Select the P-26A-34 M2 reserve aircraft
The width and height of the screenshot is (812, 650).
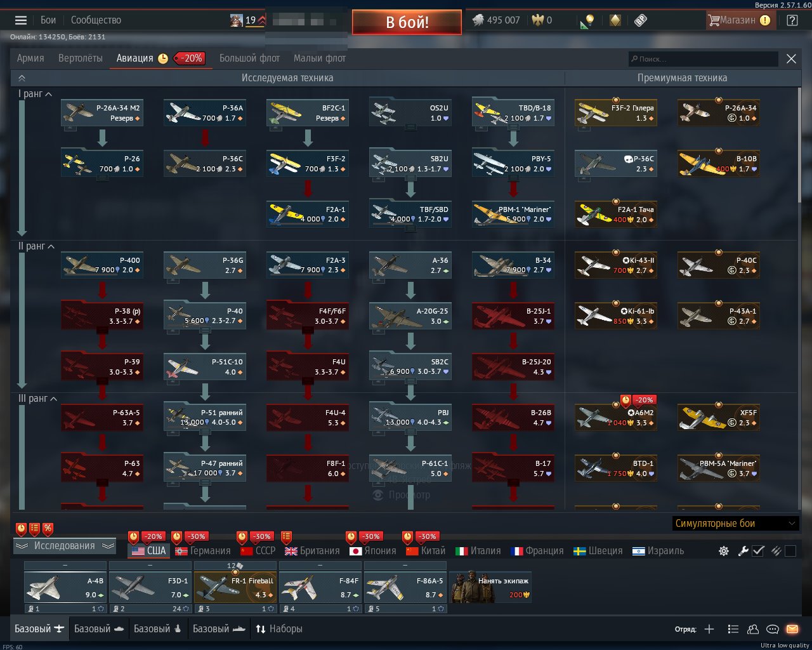(x=101, y=113)
